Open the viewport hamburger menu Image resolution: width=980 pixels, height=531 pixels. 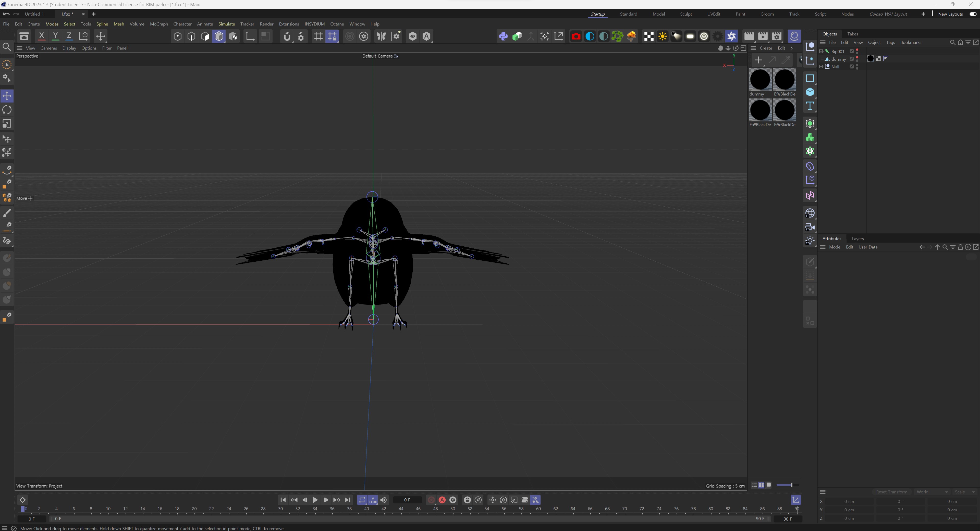19,48
